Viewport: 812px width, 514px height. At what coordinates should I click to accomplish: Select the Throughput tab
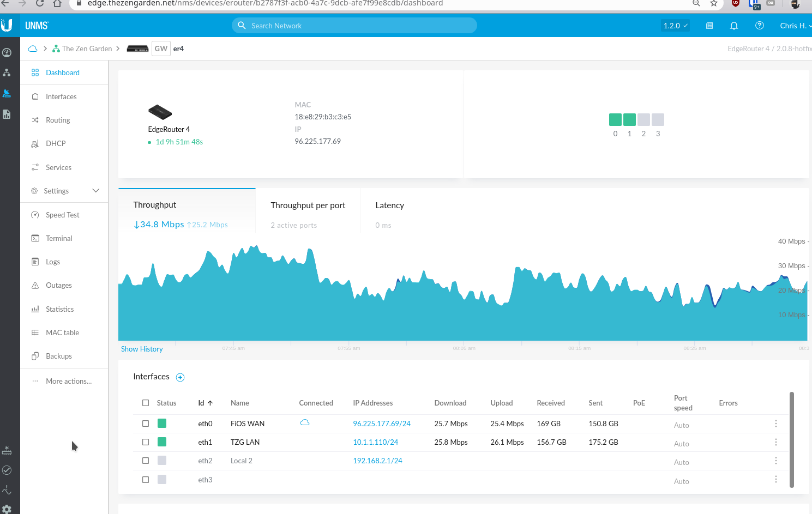pos(187,211)
